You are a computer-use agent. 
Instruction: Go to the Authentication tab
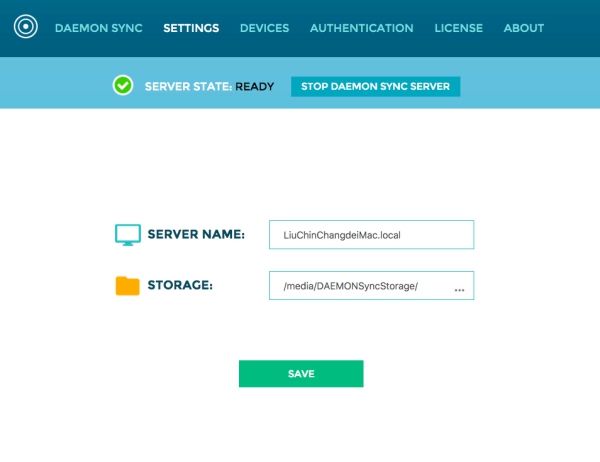pyautogui.click(x=362, y=28)
